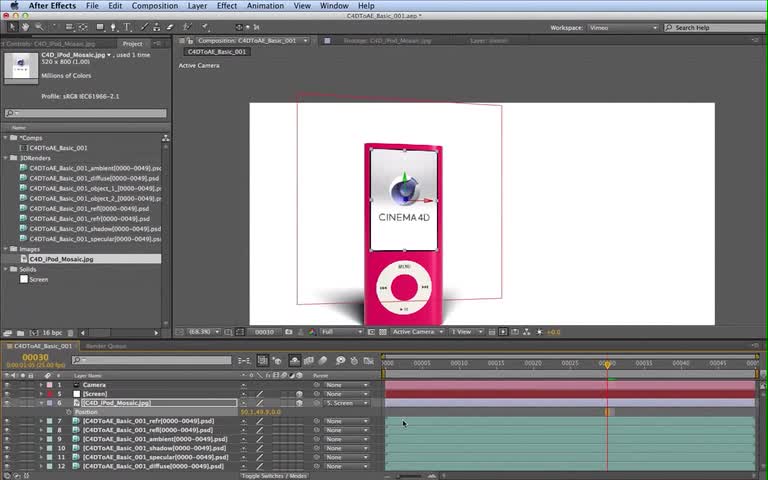Select the Hand tool
Image resolution: width=768 pixels, height=480 pixels.
[x=24, y=27]
